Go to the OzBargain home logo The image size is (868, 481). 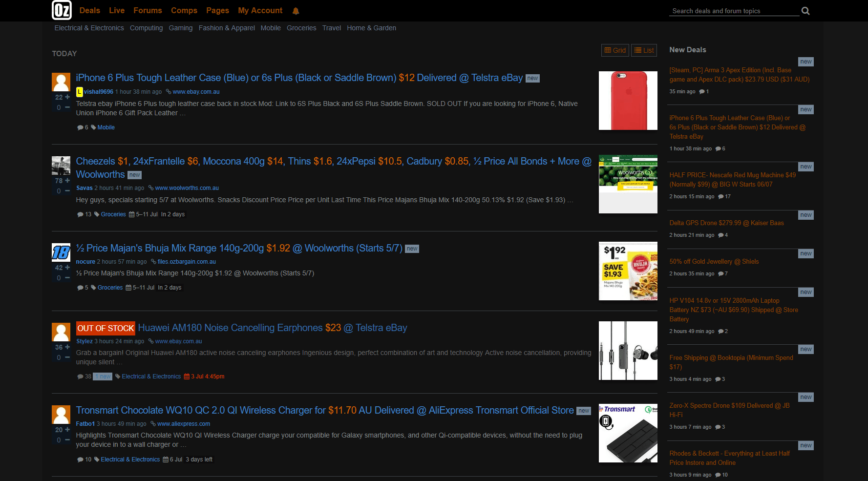62,10
